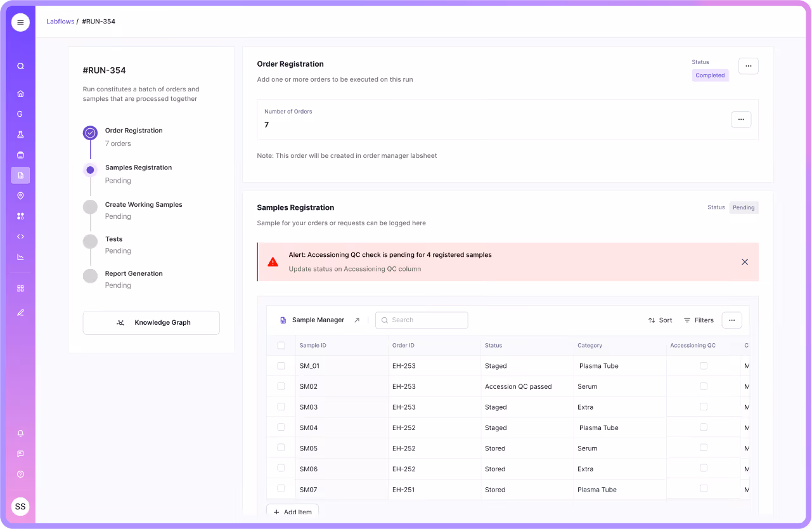Open the lab flask icon in the sidebar

[20, 134]
